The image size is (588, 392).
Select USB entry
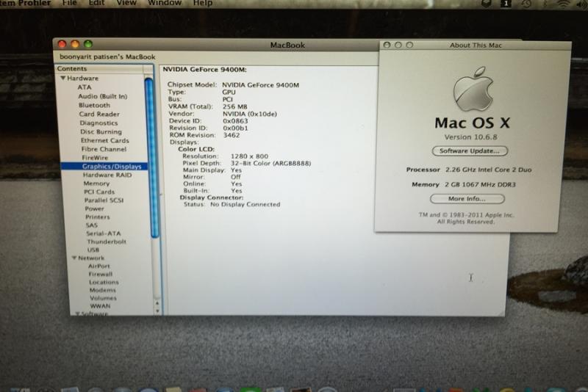coord(93,250)
